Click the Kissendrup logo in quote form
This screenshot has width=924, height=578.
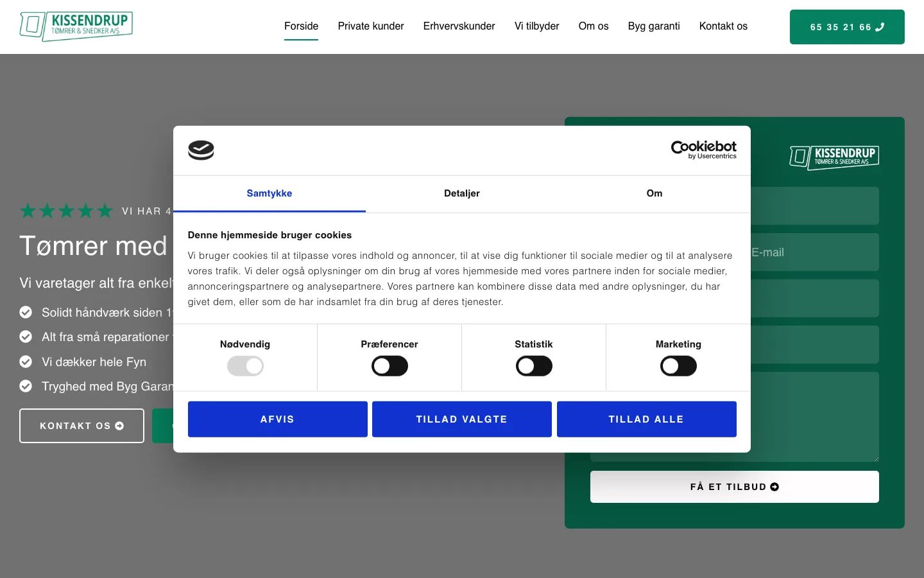pos(834,156)
